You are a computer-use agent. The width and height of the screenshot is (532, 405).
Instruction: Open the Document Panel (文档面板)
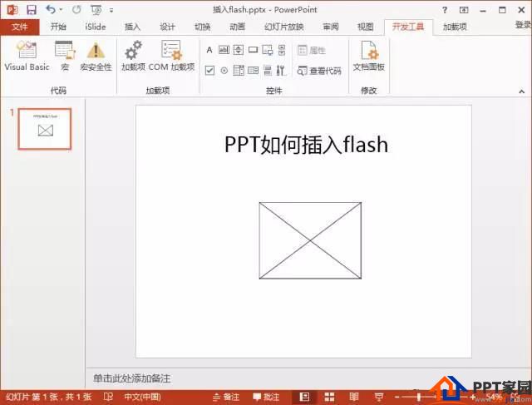point(369,56)
